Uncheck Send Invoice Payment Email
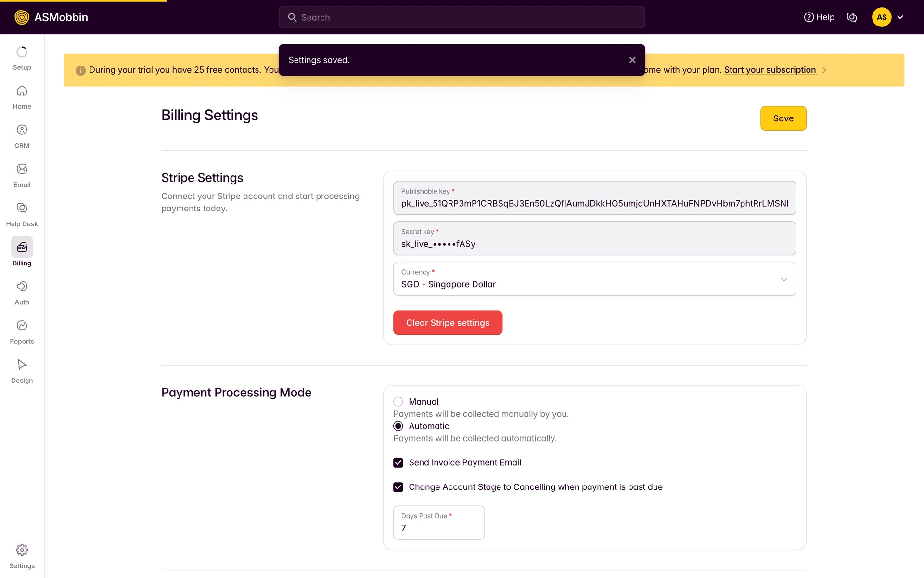The width and height of the screenshot is (924, 578). point(398,463)
